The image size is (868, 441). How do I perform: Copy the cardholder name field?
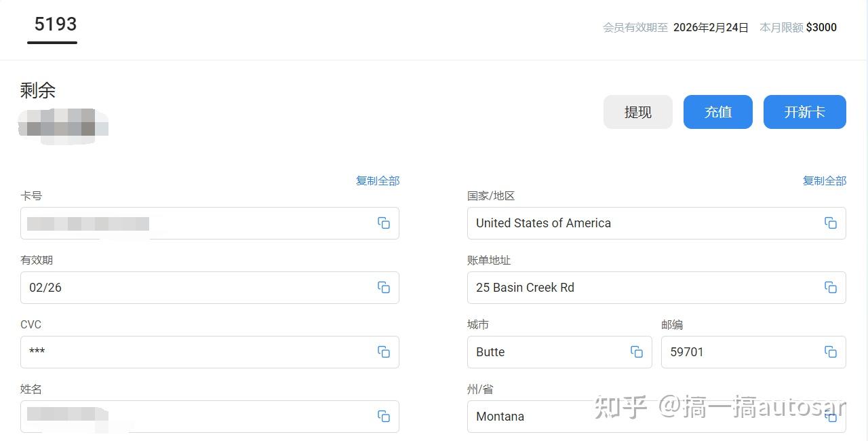click(384, 417)
